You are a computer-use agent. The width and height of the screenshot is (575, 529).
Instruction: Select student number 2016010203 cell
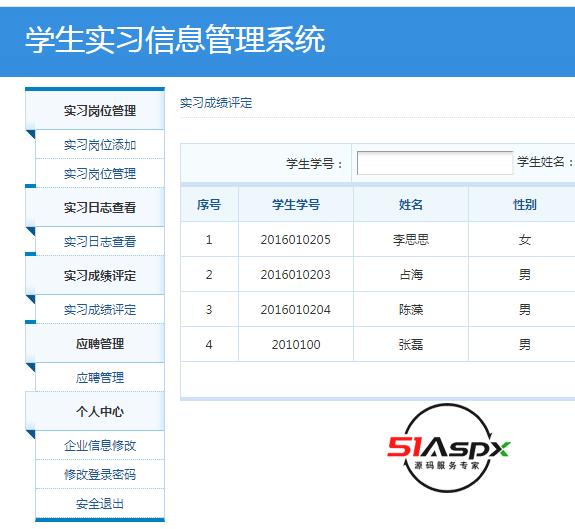point(296,275)
